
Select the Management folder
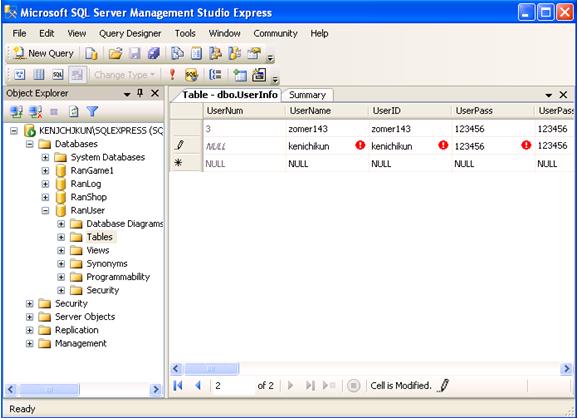click(81, 343)
